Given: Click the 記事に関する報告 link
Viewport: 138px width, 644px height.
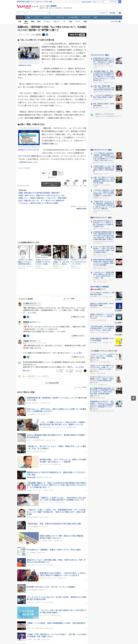Looking at the screenshot, I should click(x=24, y=186).
